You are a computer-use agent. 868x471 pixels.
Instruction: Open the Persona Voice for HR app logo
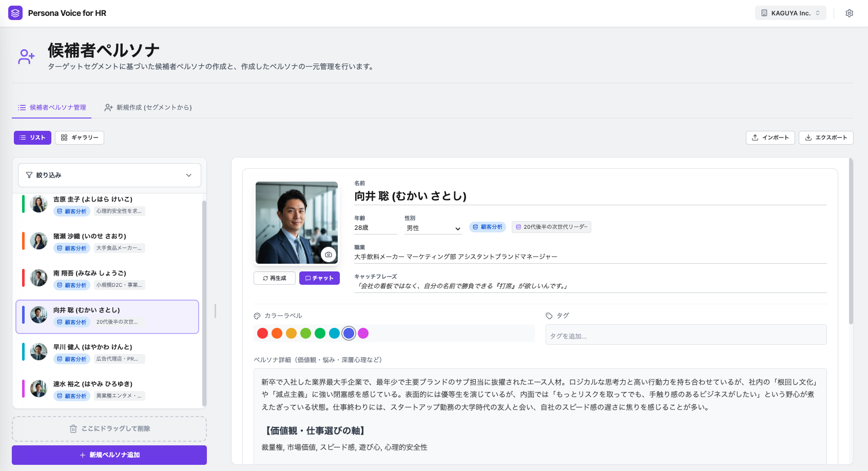(x=16, y=12)
